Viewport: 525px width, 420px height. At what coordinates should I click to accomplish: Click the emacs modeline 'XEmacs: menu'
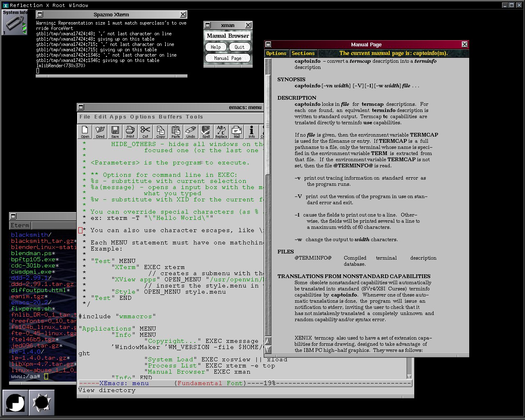click(124, 383)
